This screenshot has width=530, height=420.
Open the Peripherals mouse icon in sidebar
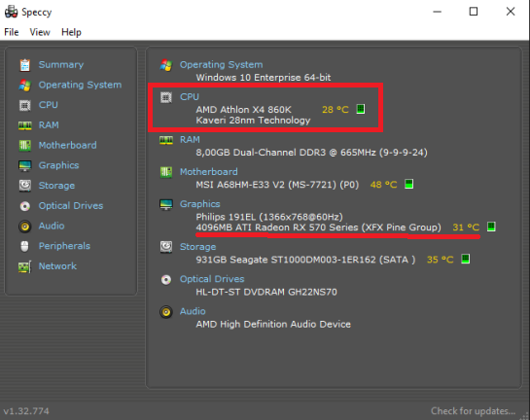(x=24, y=246)
